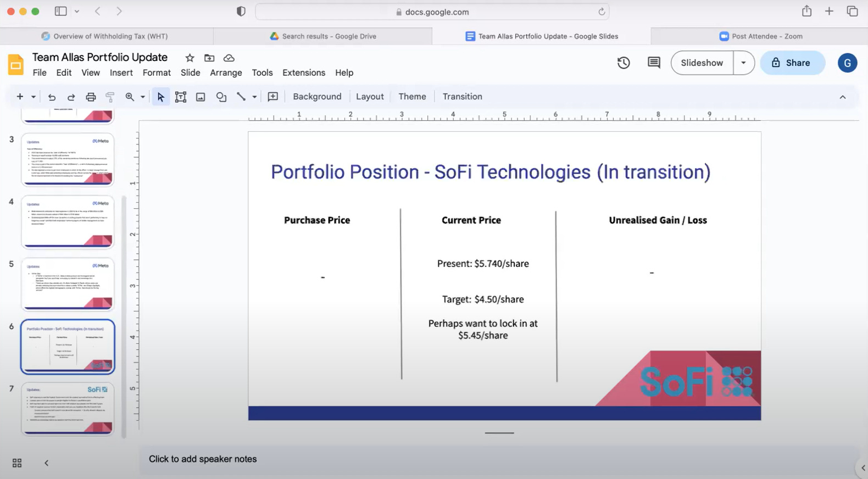Screen dimensions: 868x479
Task: Open version history clock icon
Action: [624, 63]
